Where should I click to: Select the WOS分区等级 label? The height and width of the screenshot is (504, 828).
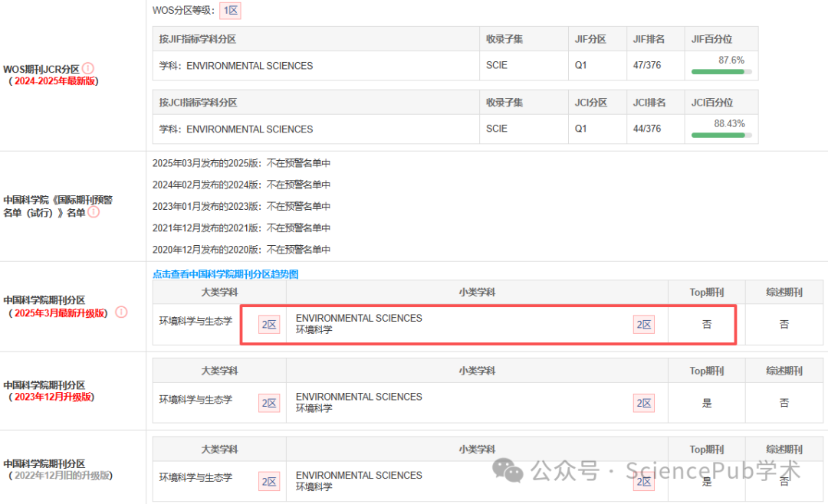pyautogui.click(x=183, y=11)
